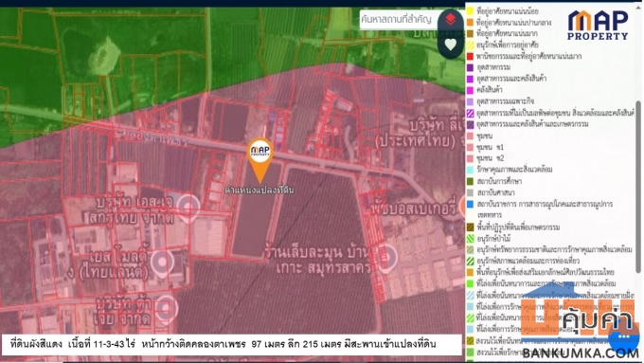644x363 pixels.
Task: Click the ตำแหน่งแปลงที่ดิน label on the map
Action: pos(259,190)
